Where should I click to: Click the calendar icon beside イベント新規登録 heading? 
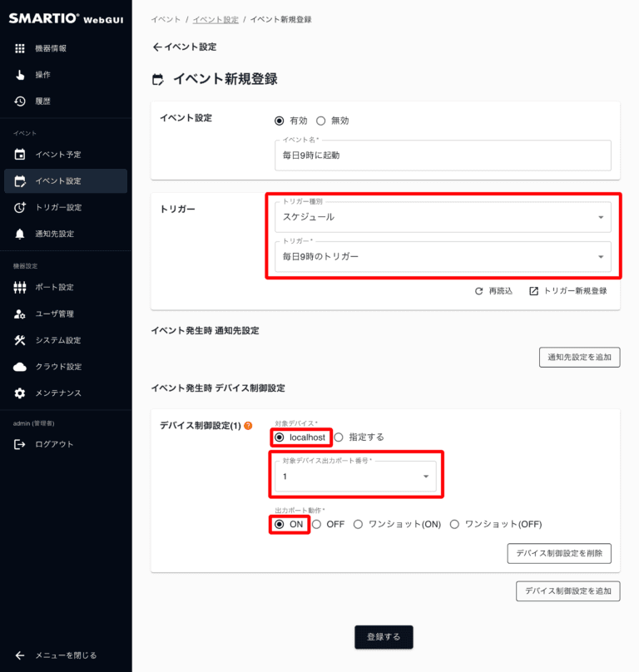[158, 80]
